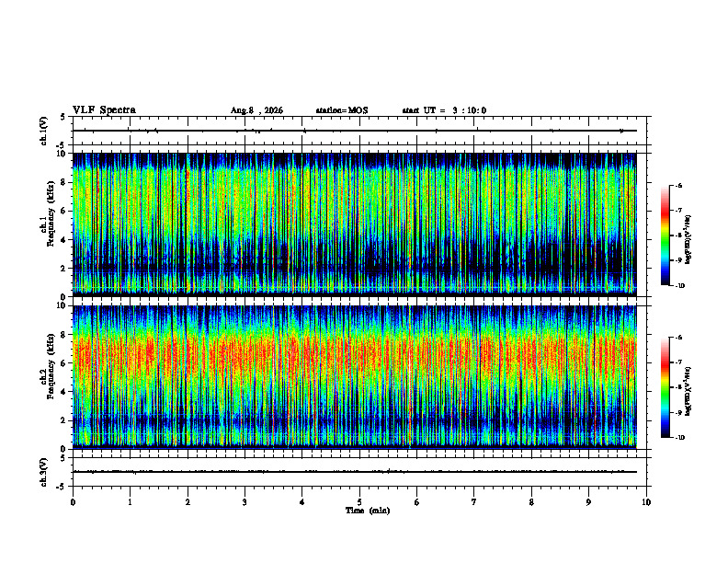Viewport: 728px width, 563px height.
Task: Click the "2" tick on ch.2 frequency axis
Action: [x=64, y=420]
